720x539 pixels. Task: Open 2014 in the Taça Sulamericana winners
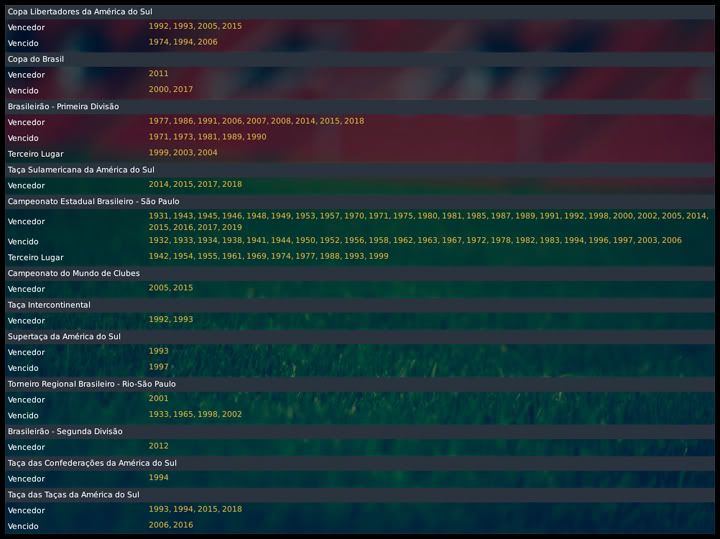pyautogui.click(x=158, y=184)
